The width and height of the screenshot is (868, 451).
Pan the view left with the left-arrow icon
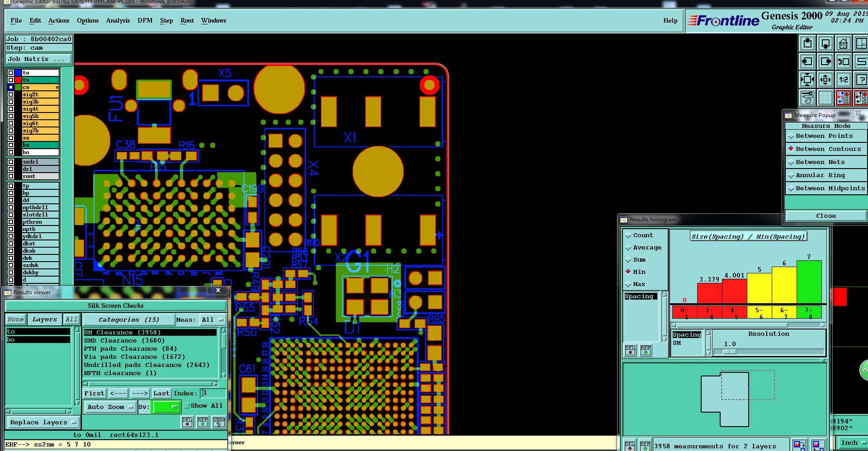coord(807,61)
